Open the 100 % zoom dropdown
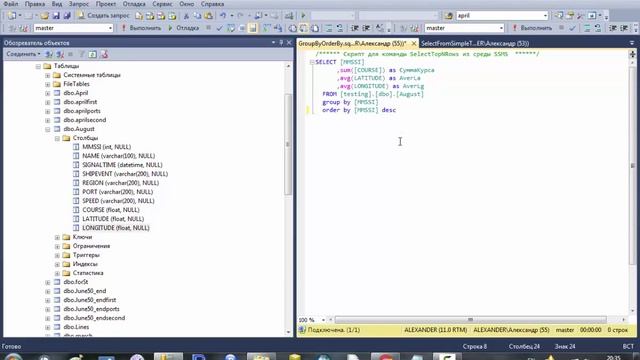The height and width of the screenshot is (360, 640). (x=323, y=320)
